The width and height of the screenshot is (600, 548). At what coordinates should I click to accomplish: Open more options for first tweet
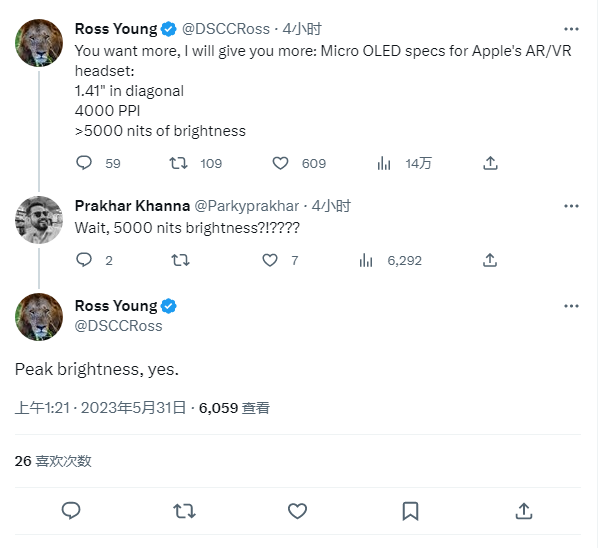tap(571, 29)
